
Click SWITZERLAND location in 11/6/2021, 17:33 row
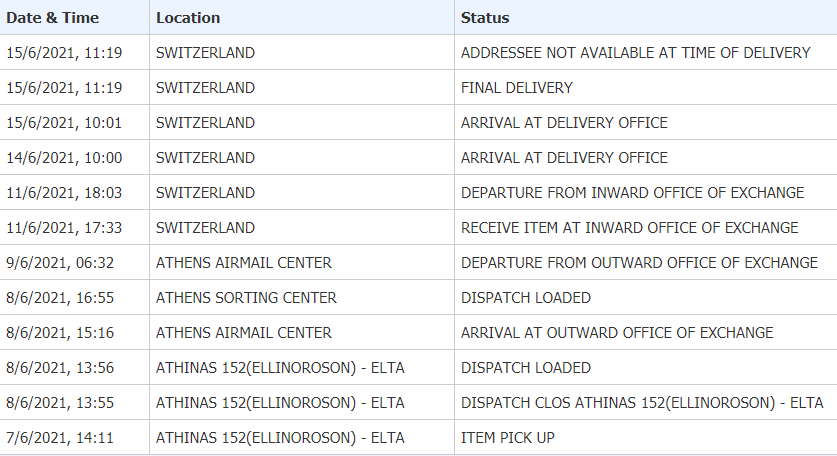[x=205, y=228]
